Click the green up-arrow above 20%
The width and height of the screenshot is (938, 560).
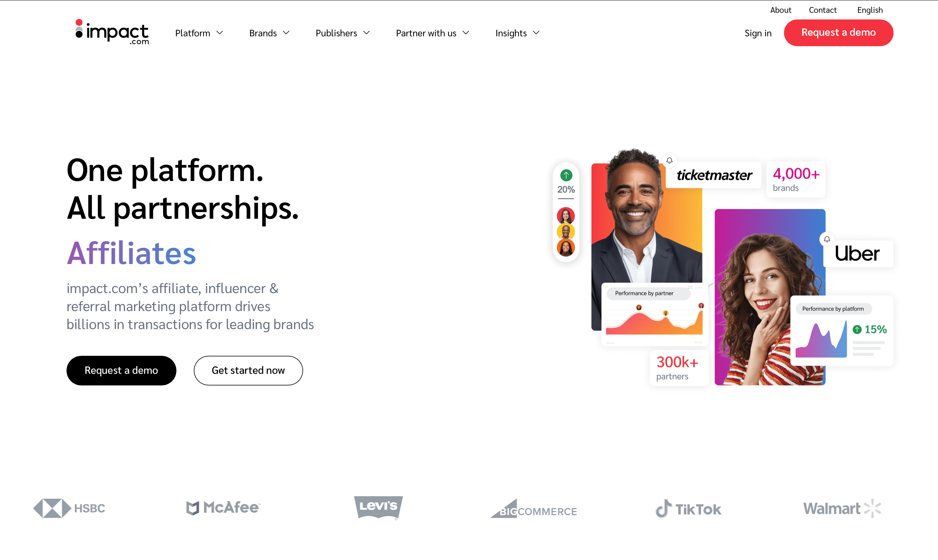click(x=566, y=175)
